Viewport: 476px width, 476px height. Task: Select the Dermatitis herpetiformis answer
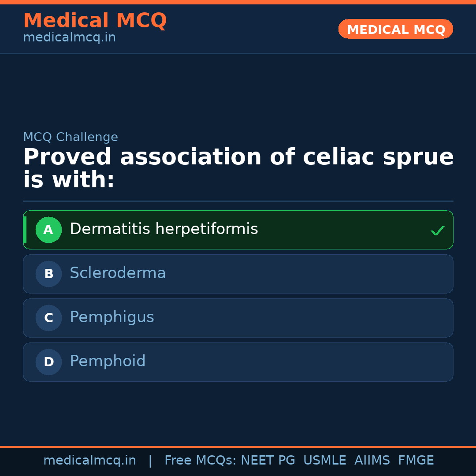(x=164, y=229)
